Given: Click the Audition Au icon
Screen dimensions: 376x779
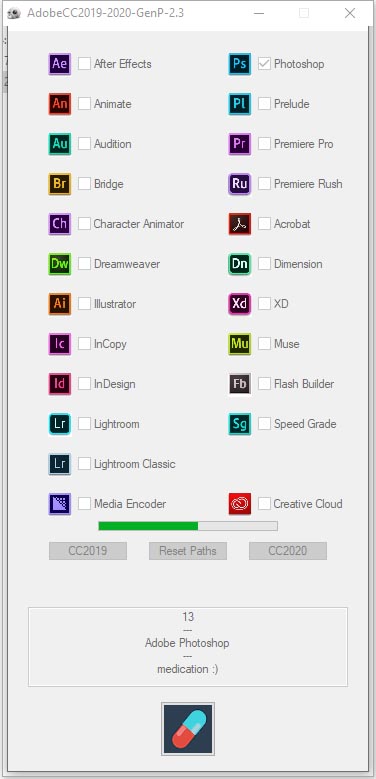Looking at the screenshot, I should (60, 144).
